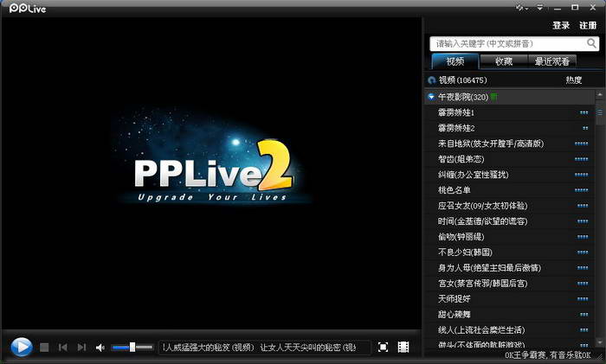Screen dimensions: 606x364
Task: Select the 甜心辣舞 entry
Action: point(509,314)
